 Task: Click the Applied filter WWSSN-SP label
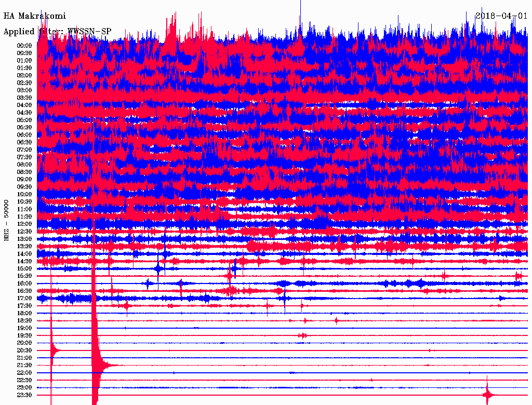point(57,31)
